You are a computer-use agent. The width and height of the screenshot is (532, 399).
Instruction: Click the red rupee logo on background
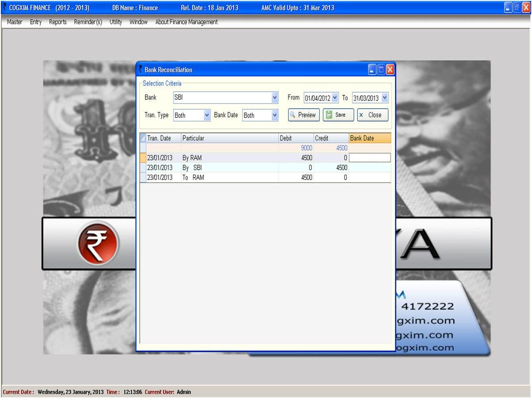99,243
